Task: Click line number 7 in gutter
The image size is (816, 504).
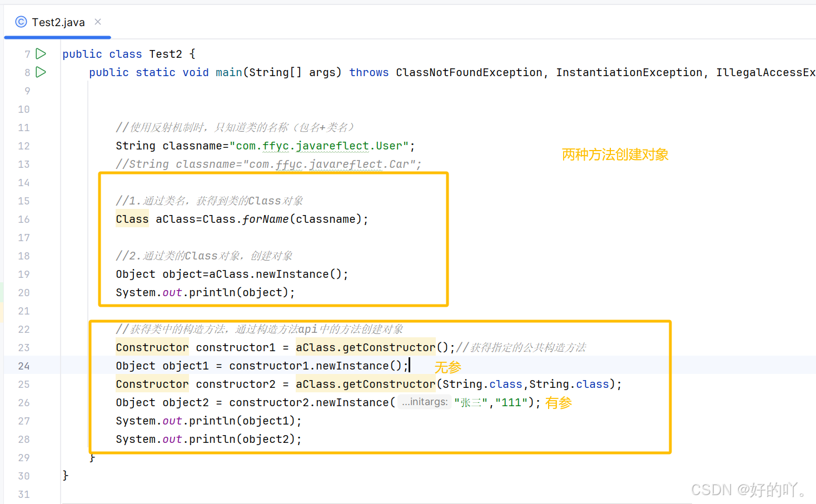Action: pyautogui.click(x=27, y=54)
